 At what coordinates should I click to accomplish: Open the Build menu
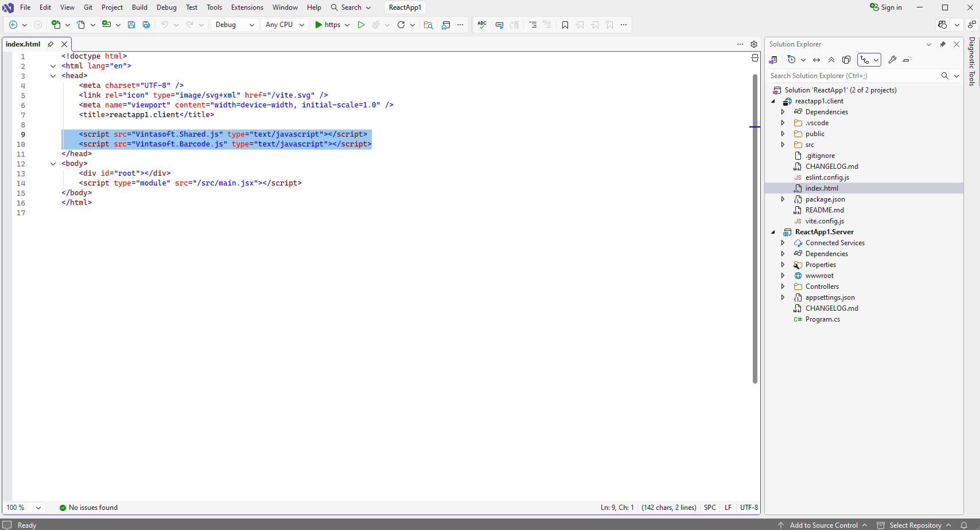coord(139,7)
